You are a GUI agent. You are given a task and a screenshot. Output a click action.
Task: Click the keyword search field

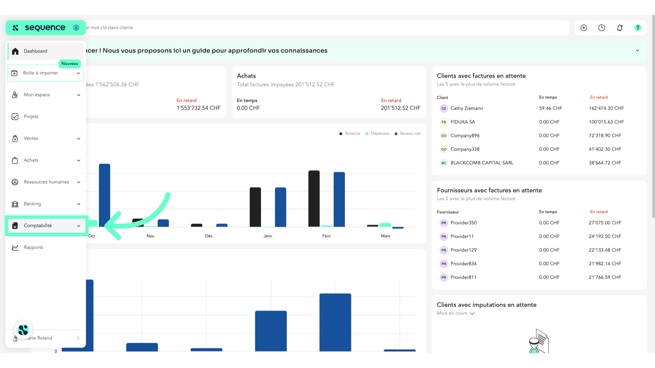[x=326, y=28]
